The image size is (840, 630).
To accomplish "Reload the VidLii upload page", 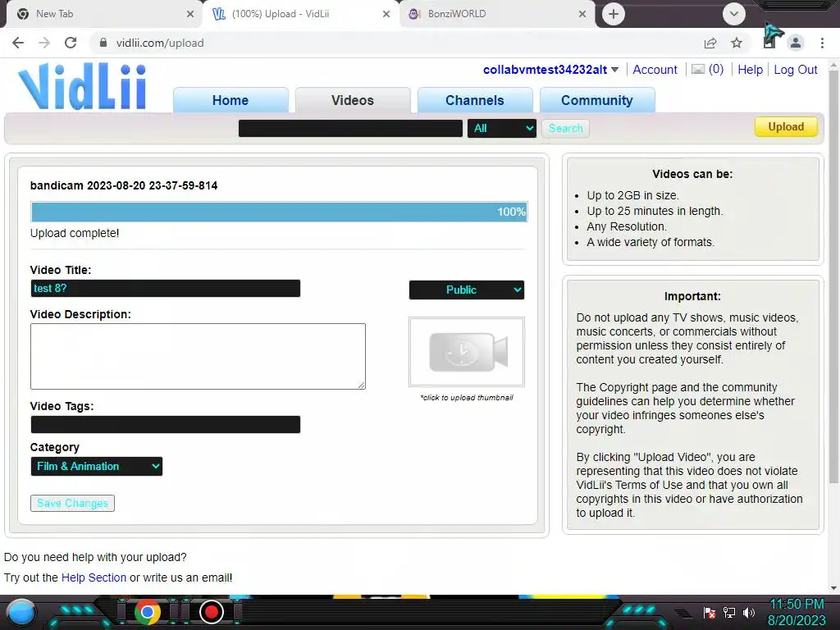I will (71, 43).
